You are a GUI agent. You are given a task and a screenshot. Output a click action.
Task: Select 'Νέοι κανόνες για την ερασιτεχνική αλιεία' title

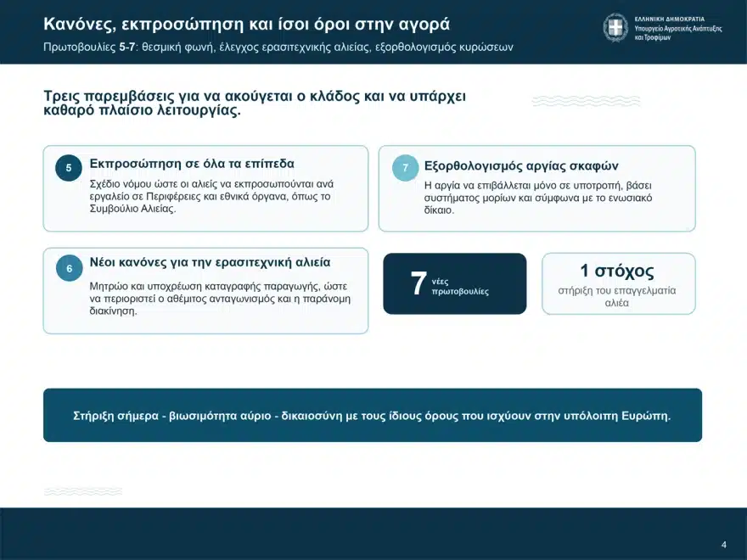point(211,262)
